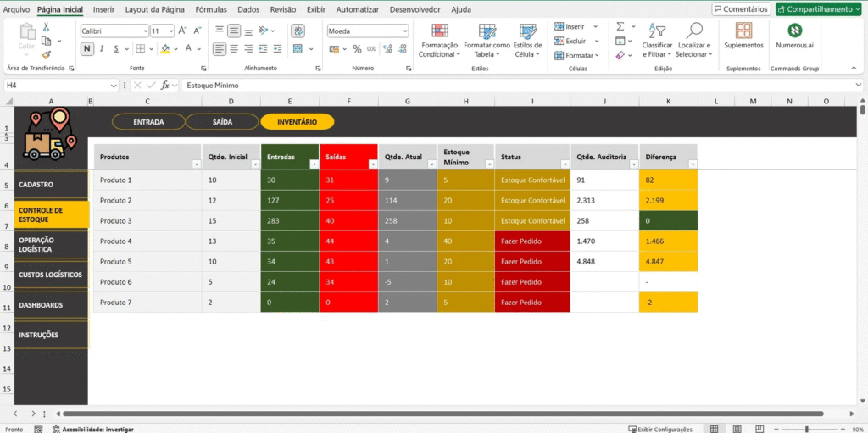The height and width of the screenshot is (433, 868).
Task: Click the ENTRADA navigation button
Action: coord(148,122)
